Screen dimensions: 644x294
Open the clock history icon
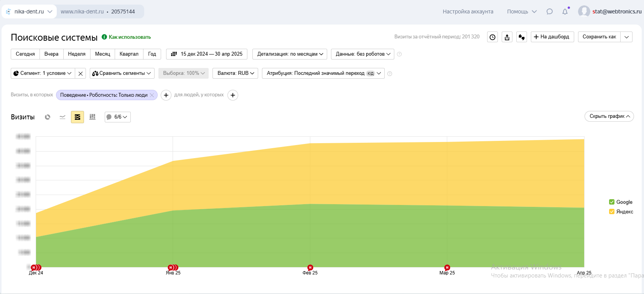tap(492, 37)
